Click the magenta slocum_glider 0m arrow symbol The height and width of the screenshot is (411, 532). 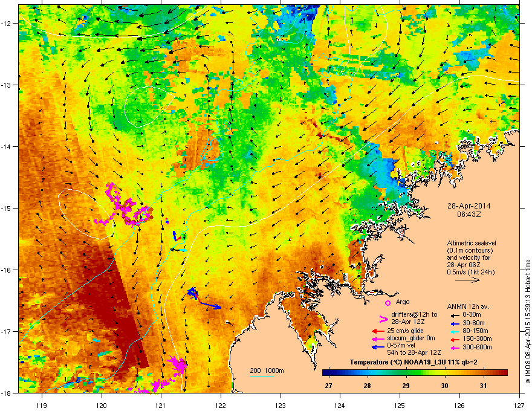378,338
